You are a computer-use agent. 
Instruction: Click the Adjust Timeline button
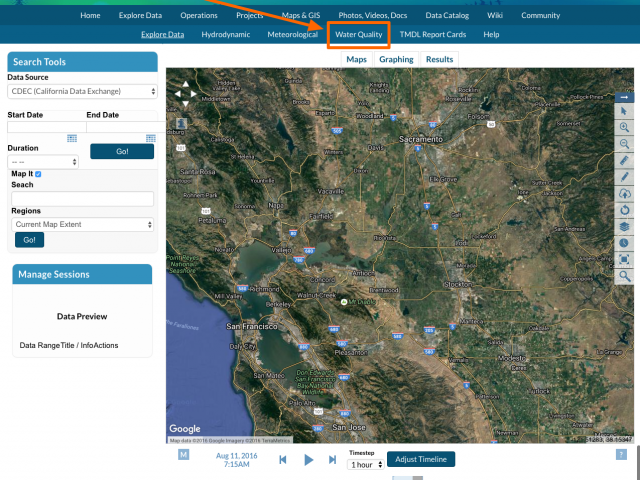(x=421, y=459)
